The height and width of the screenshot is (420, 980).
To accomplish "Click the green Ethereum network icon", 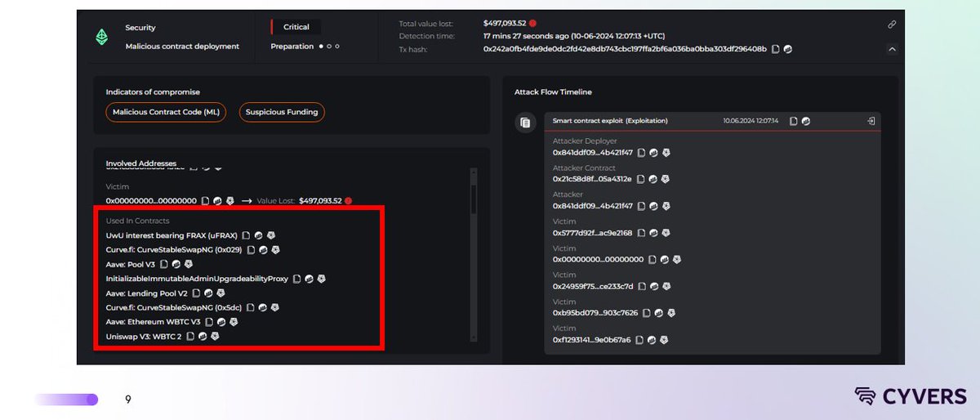I will click(x=103, y=37).
